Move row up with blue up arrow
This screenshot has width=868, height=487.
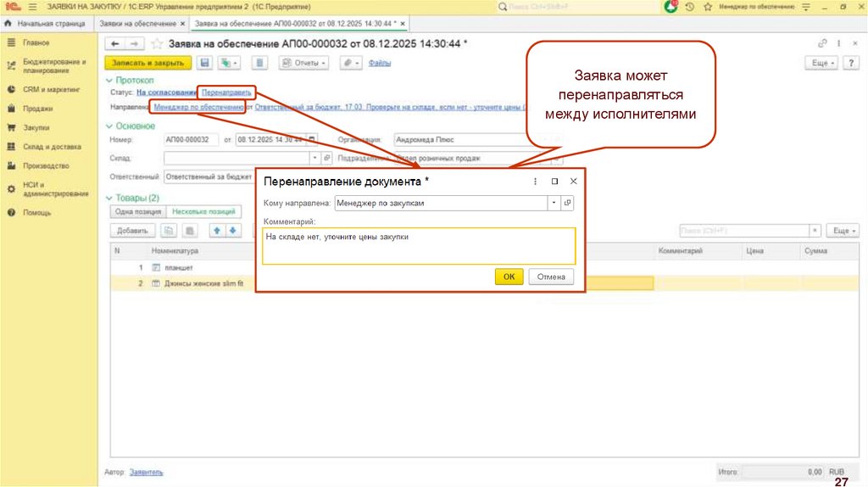217,231
